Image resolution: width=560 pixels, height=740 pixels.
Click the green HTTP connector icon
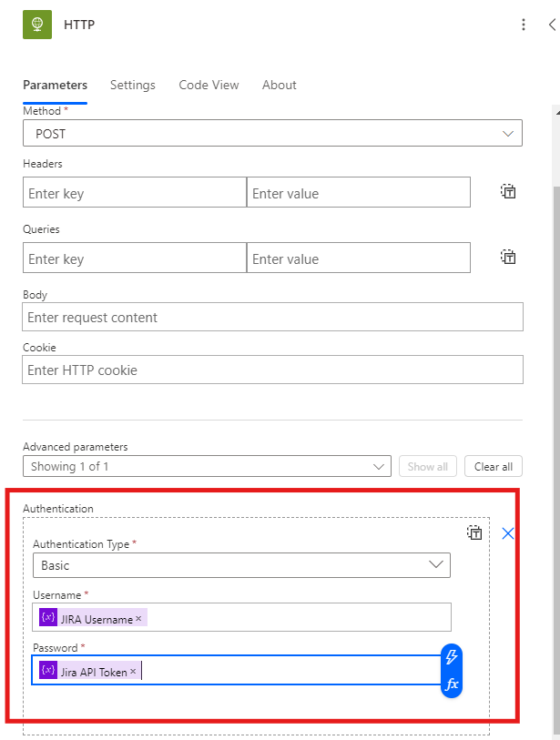click(x=36, y=25)
